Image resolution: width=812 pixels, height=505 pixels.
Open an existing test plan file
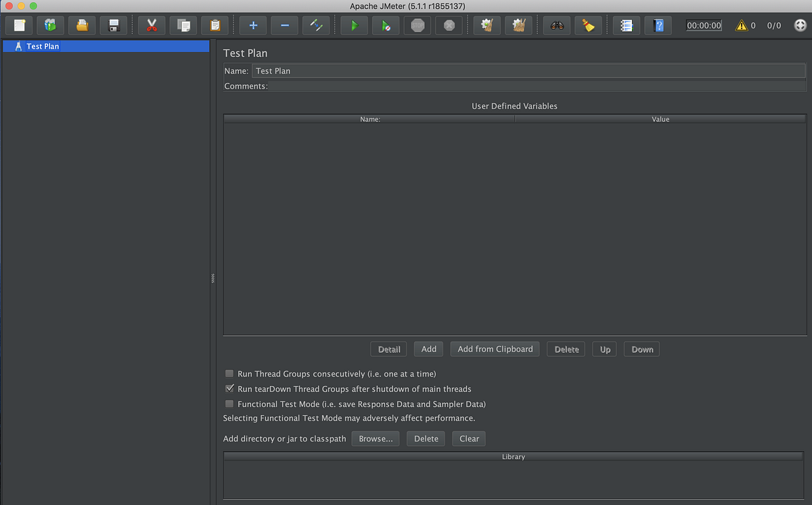tap(81, 25)
